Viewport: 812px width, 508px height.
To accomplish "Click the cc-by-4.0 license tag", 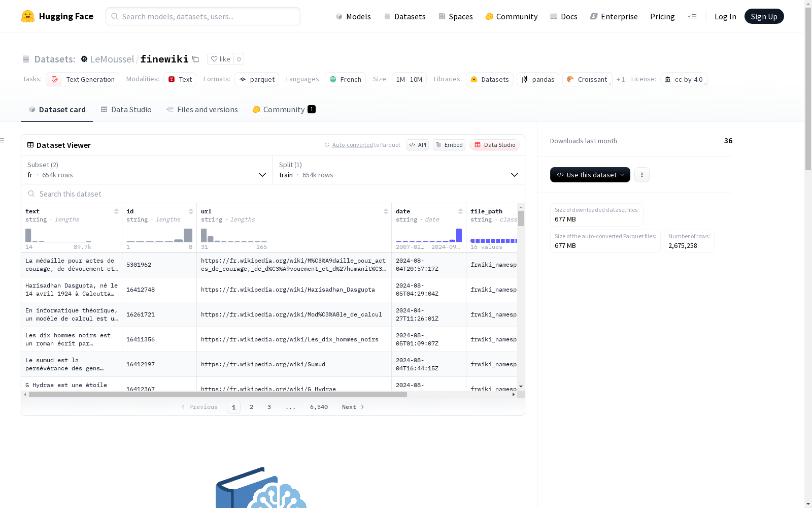I will [684, 79].
